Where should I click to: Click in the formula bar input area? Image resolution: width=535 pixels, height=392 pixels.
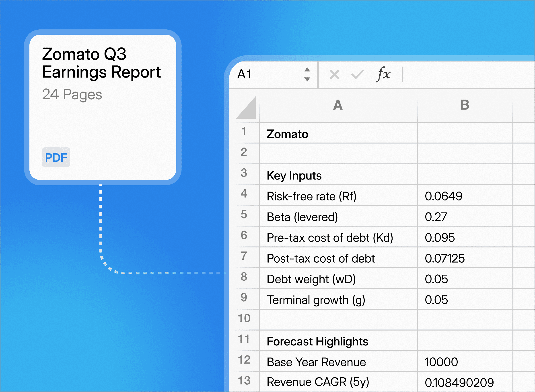pos(468,75)
